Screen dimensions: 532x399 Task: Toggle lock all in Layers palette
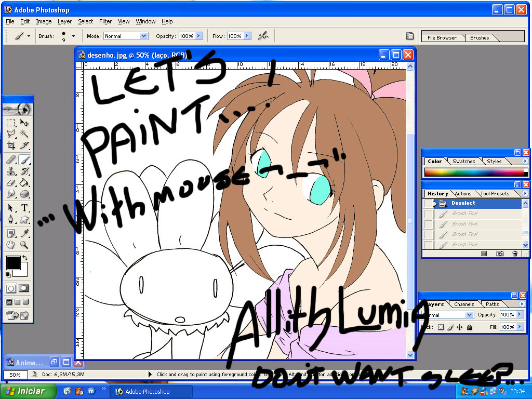[469, 327]
